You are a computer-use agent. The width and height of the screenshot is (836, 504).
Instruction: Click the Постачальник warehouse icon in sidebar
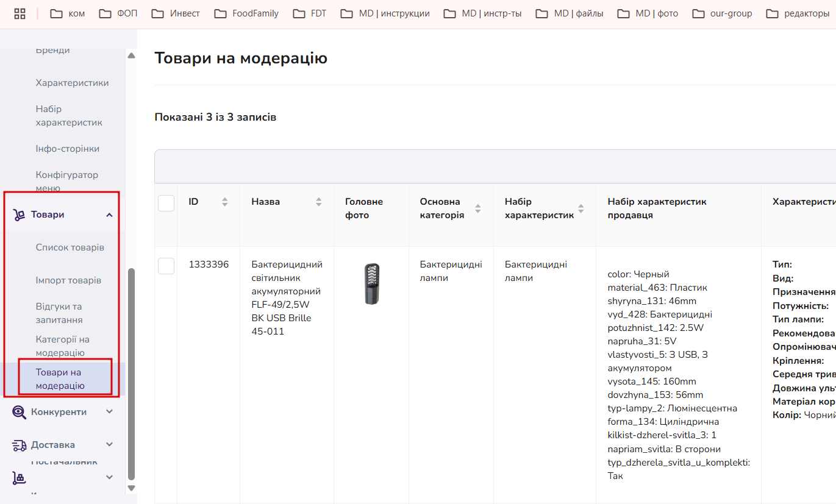click(19, 478)
